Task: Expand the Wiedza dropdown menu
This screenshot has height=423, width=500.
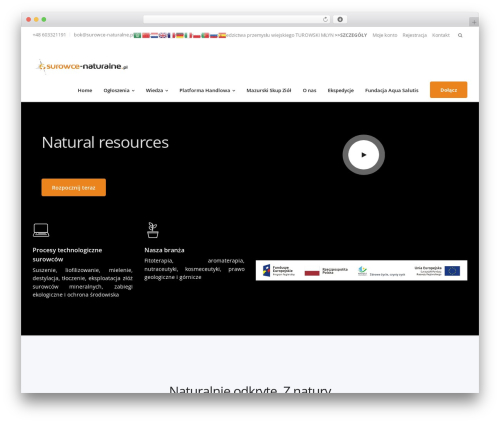Action: click(157, 90)
